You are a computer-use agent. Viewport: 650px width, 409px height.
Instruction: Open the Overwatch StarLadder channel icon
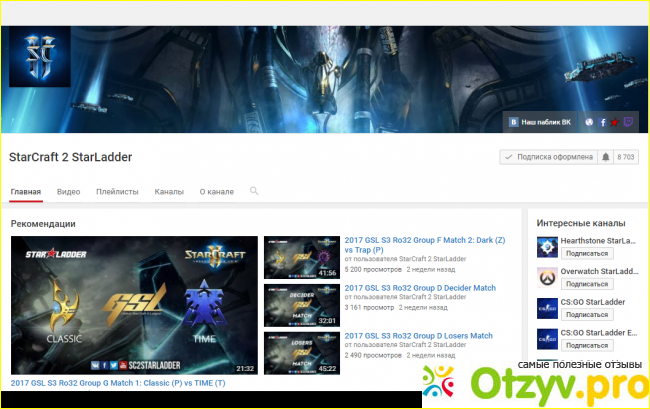[547, 278]
